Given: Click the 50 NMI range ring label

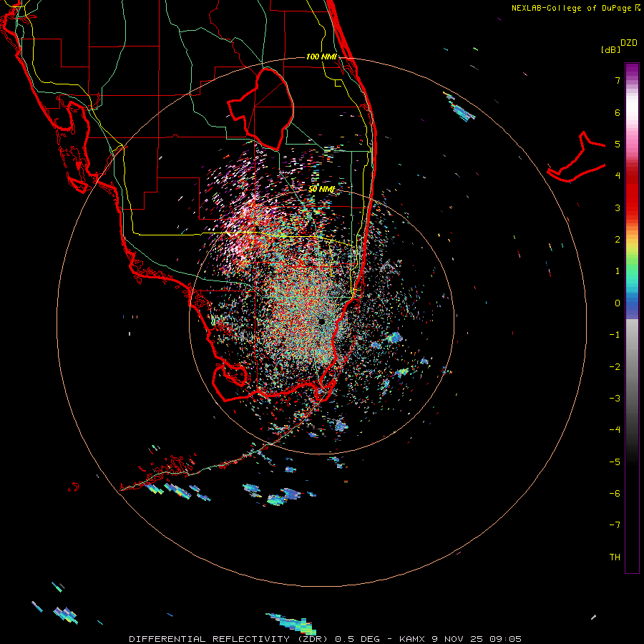Looking at the screenshot, I should [x=321, y=189].
